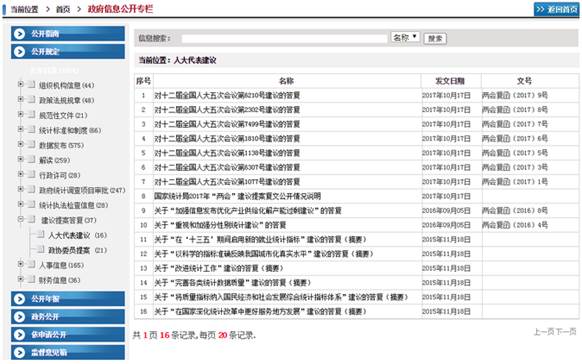Click the 上一页 pagination link

(x=544, y=332)
